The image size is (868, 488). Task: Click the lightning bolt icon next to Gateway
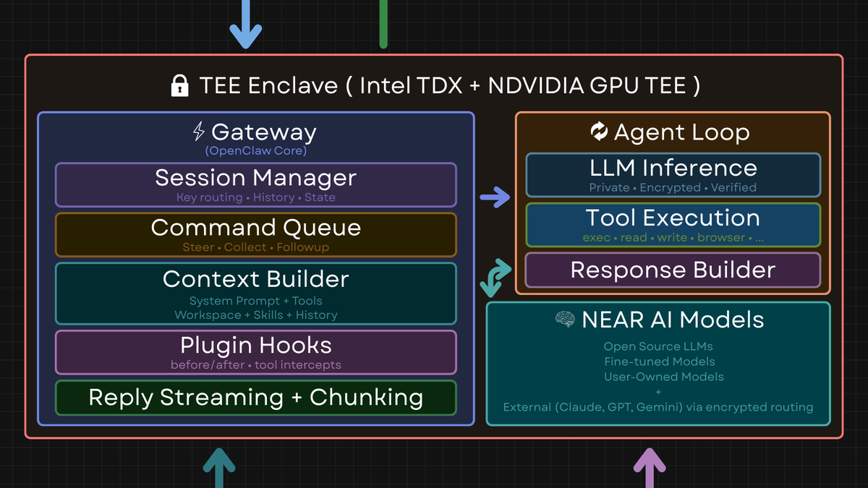[x=198, y=132]
